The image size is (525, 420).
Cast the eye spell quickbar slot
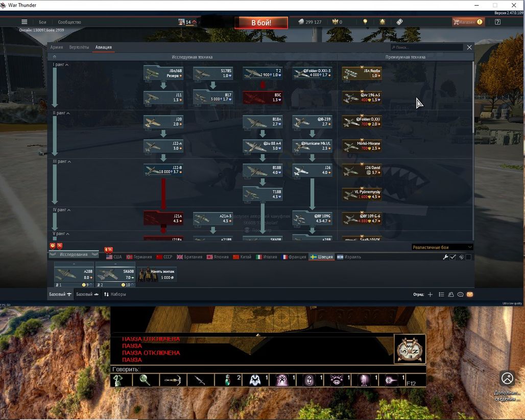pyautogui.click(x=337, y=381)
